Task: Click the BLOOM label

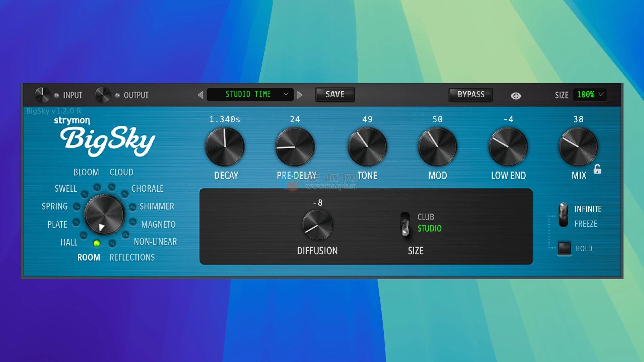Action: click(x=86, y=172)
